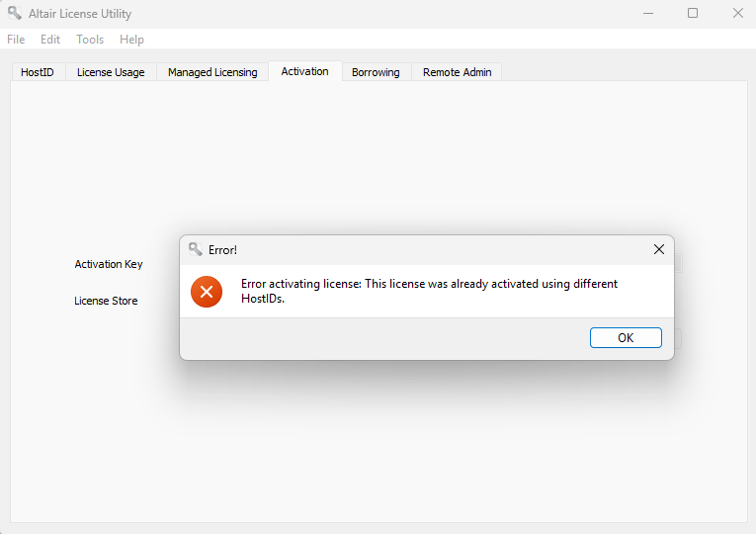The image size is (756, 534).
Task: Click the License Store label
Action: point(106,301)
